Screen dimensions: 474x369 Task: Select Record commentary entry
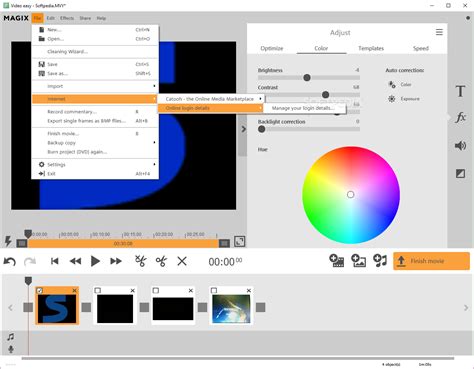[95, 111]
